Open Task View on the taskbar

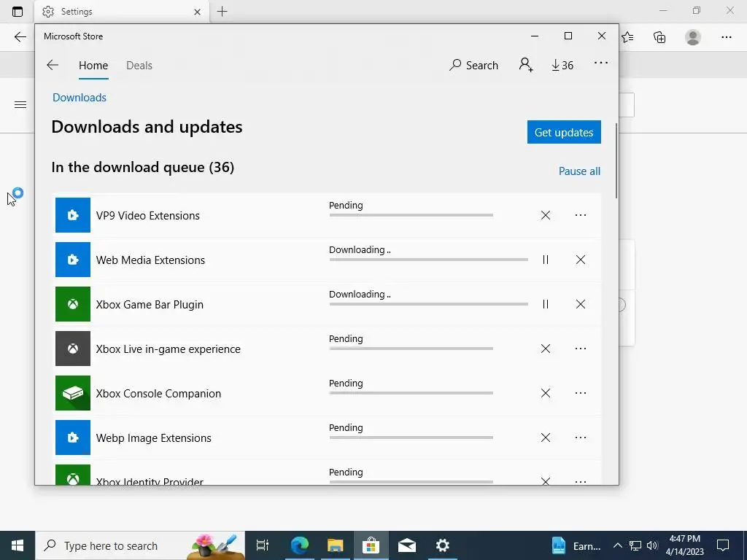263,545
